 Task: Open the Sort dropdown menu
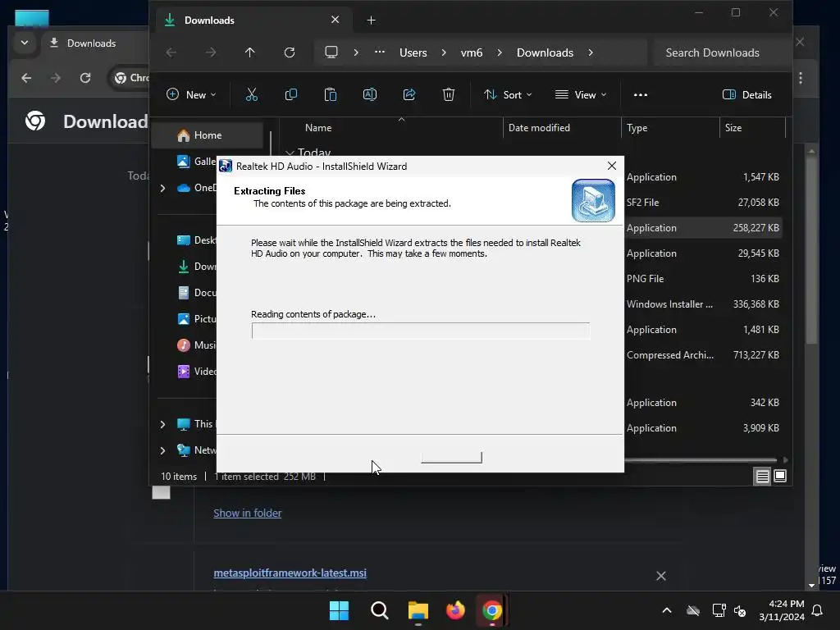click(x=508, y=95)
